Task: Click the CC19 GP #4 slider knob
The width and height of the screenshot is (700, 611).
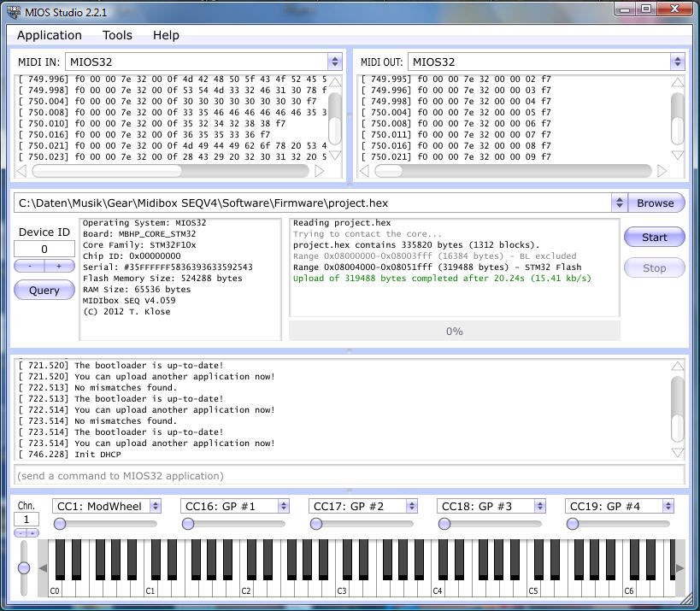Action: point(573,524)
